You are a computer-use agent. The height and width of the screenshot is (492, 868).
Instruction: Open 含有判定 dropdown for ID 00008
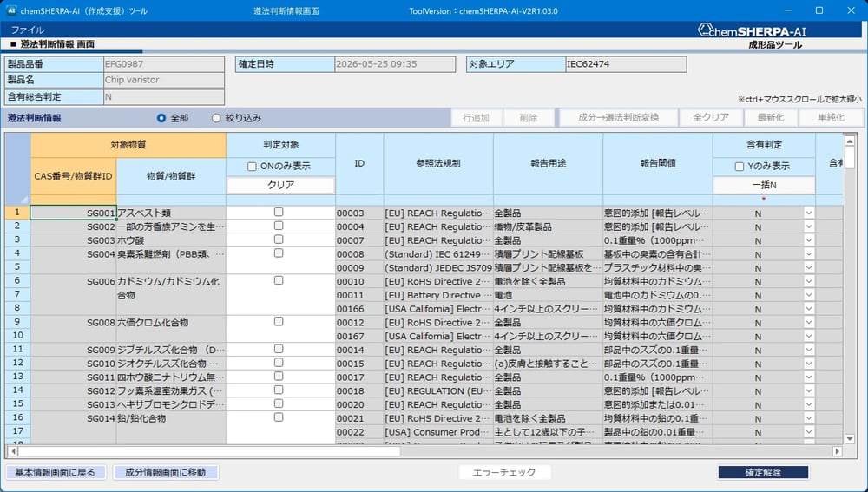pos(809,254)
